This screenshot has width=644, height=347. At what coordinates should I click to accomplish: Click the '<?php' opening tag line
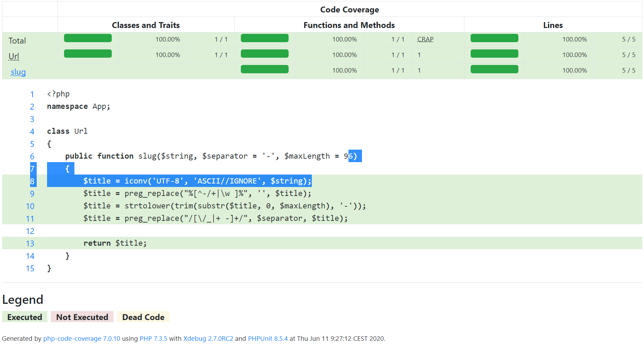tap(58, 94)
